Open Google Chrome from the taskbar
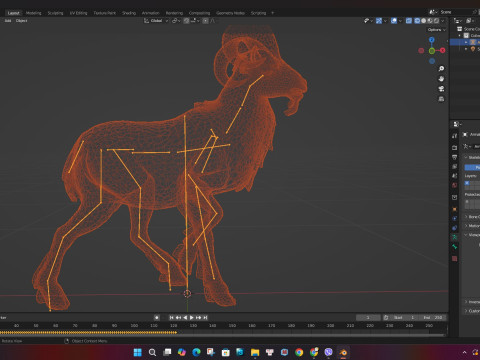 pyautogui.click(x=299, y=352)
